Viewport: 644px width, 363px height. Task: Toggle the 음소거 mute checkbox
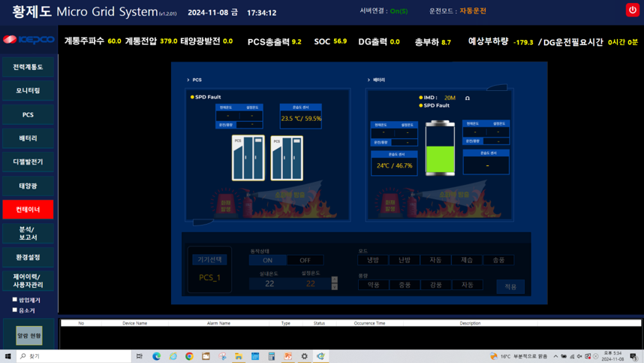(15, 310)
